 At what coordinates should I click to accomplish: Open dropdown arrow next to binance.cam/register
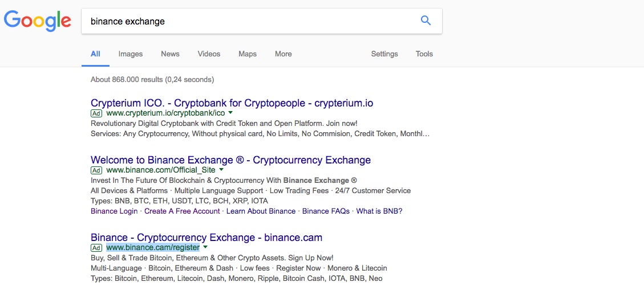pyautogui.click(x=205, y=247)
